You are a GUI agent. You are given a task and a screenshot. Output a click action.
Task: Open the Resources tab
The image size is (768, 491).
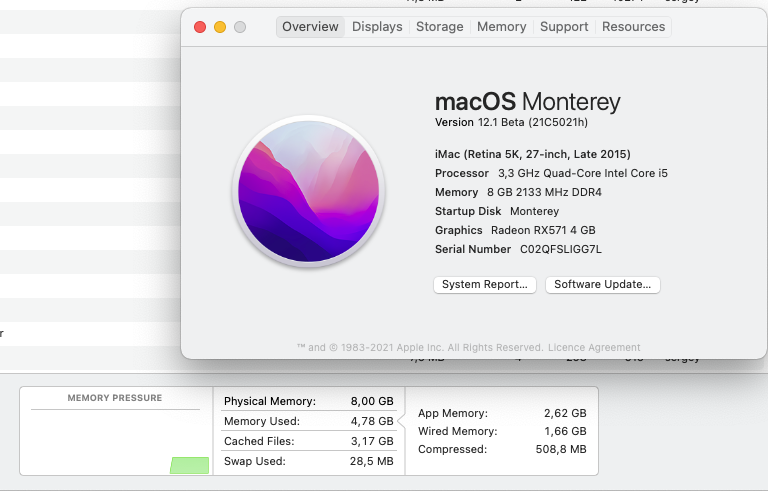click(633, 26)
